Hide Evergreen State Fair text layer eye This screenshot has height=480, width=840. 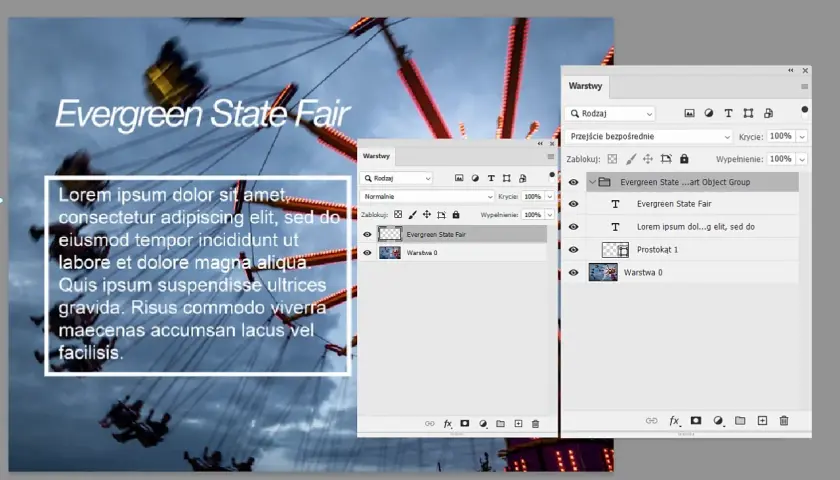tap(573, 204)
